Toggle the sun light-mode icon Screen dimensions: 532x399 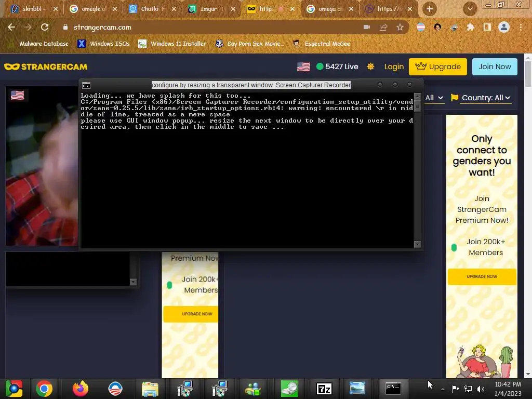coord(370,66)
